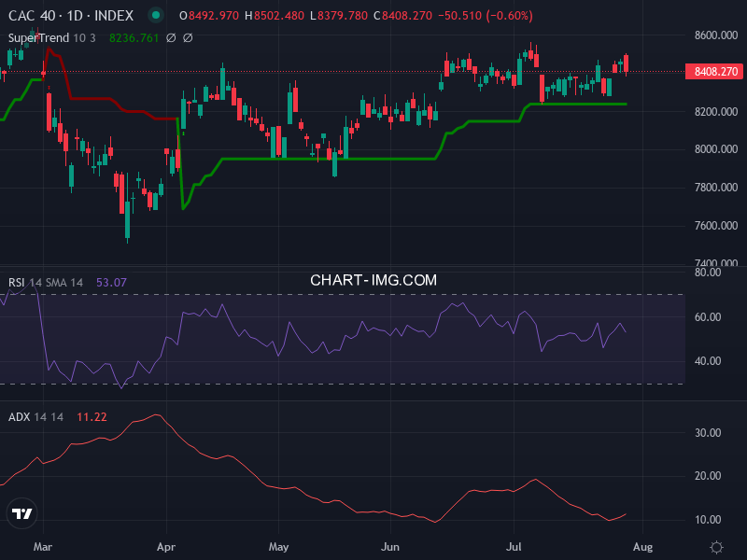The width and height of the screenshot is (747, 560).
Task: Click the Aug label on time axis
Action: click(642, 547)
